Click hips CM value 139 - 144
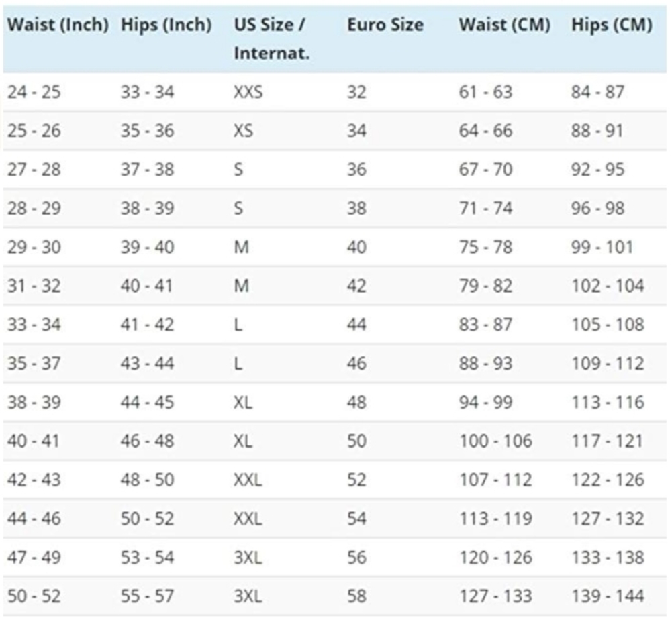 click(x=607, y=596)
